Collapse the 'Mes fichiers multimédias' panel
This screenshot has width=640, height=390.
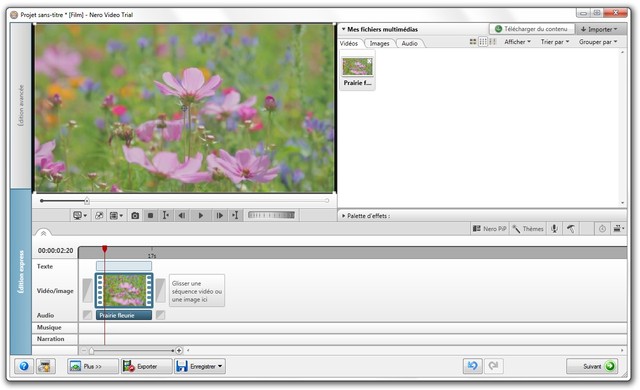(x=344, y=29)
